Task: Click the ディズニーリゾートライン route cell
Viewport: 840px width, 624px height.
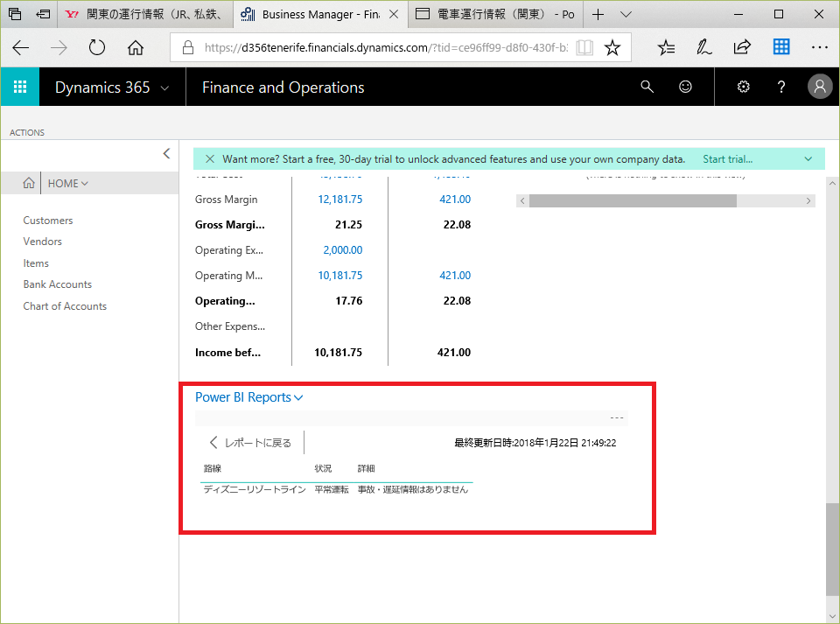Action: point(255,489)
